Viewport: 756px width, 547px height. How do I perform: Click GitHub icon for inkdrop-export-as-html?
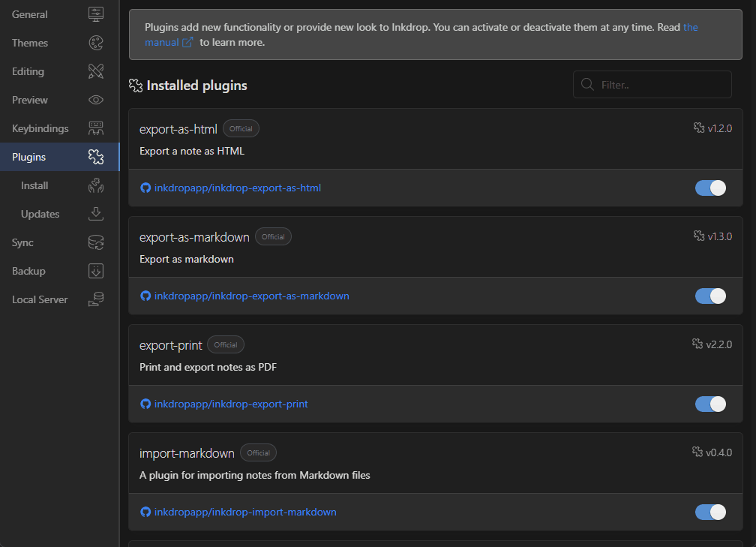tap(145, 188)
